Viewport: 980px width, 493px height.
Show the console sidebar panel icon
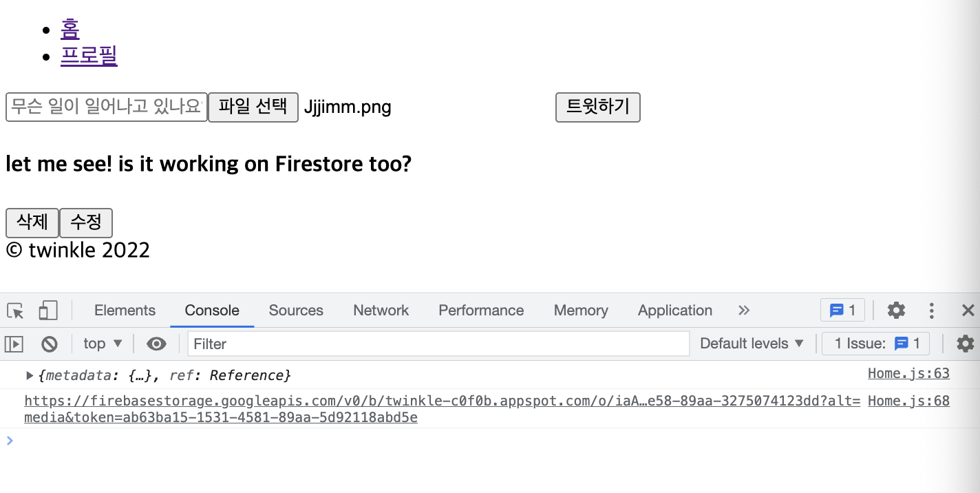pos(14,344)
